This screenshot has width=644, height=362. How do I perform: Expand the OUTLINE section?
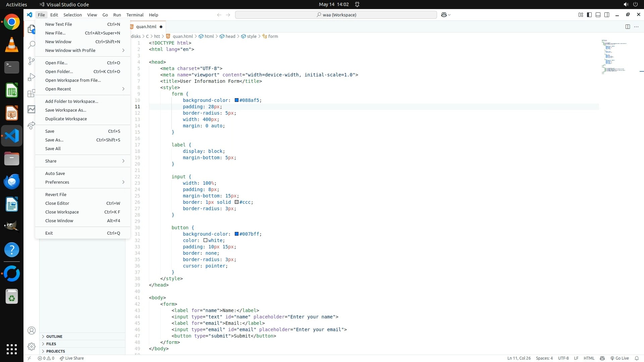pos(54,337)
